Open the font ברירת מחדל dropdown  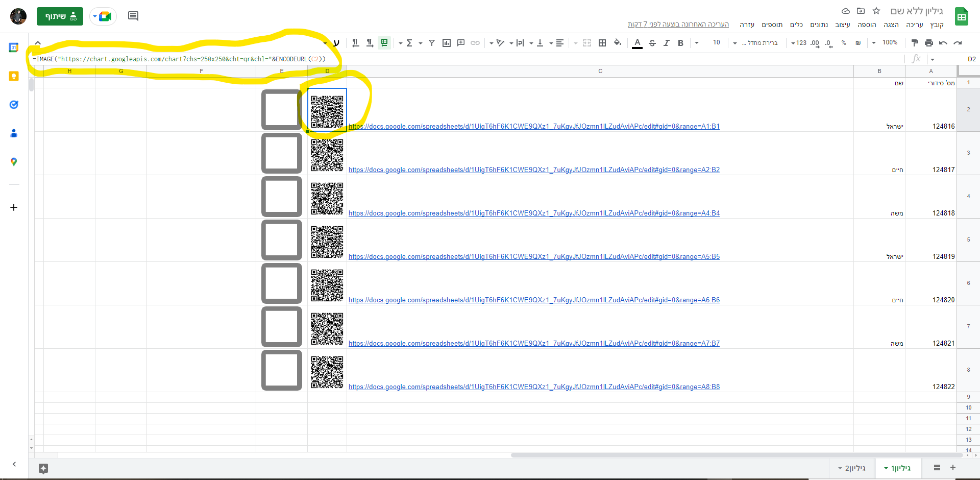[x=755, y=43]
